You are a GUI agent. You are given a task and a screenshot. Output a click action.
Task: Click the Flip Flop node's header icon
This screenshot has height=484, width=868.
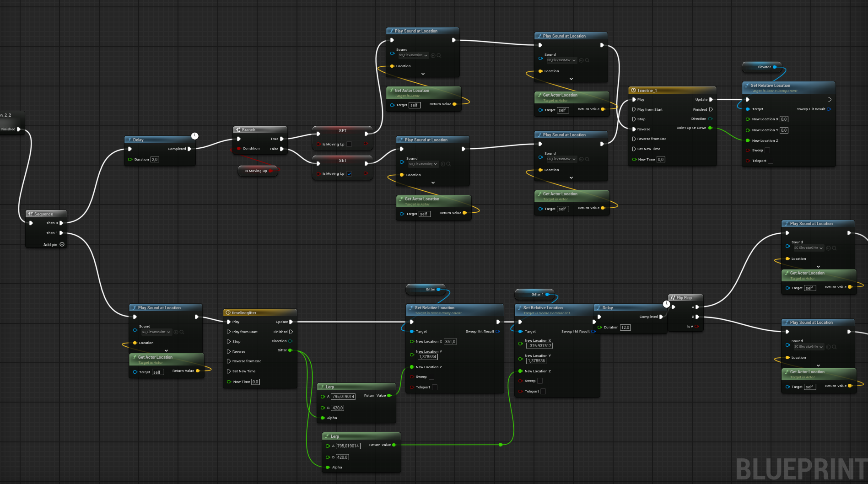coord(673,298)
